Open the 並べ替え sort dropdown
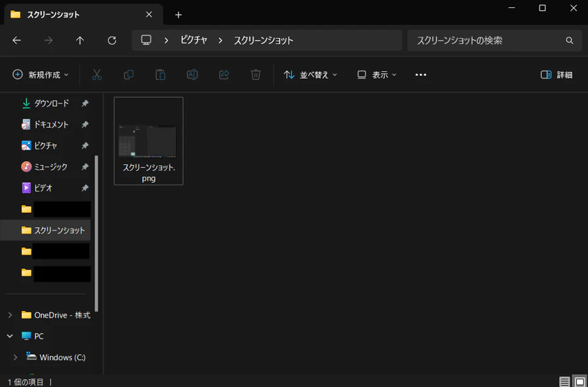 (311, 74)
